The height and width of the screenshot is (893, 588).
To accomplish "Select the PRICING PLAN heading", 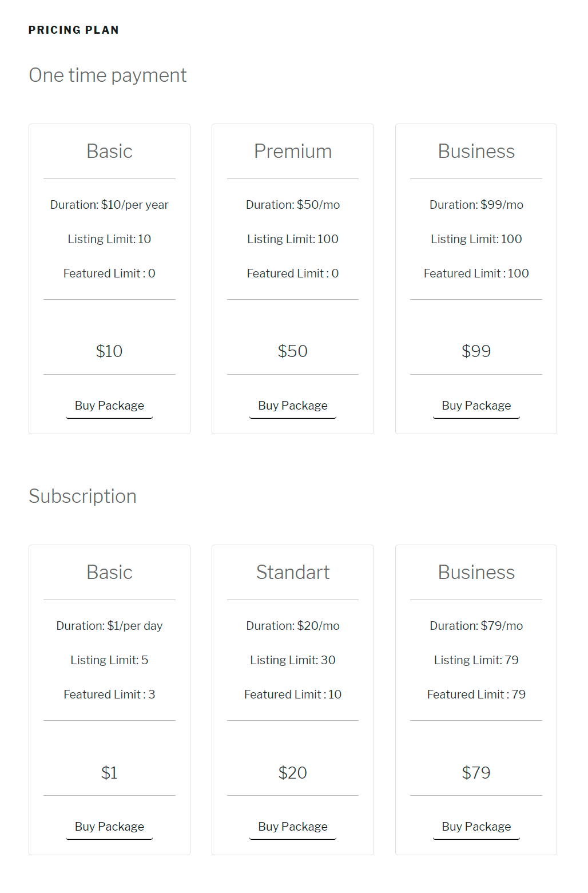I will 74,30.
